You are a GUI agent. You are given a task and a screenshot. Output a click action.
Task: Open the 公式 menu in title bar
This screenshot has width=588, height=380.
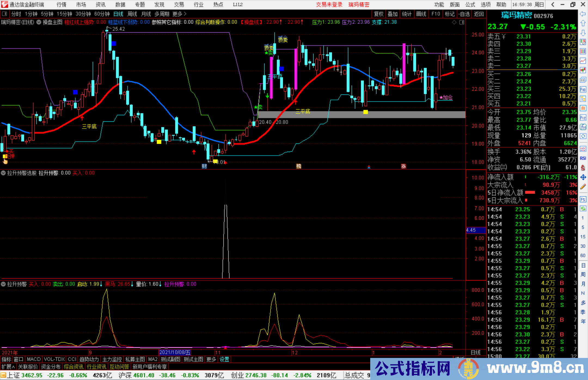pyautogui.click(x=470, y=5)
